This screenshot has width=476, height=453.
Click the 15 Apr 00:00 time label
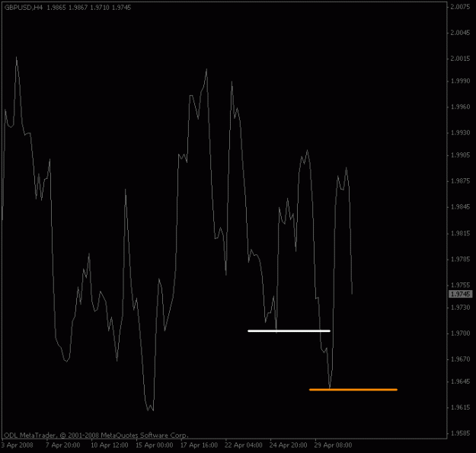point(154,445)
